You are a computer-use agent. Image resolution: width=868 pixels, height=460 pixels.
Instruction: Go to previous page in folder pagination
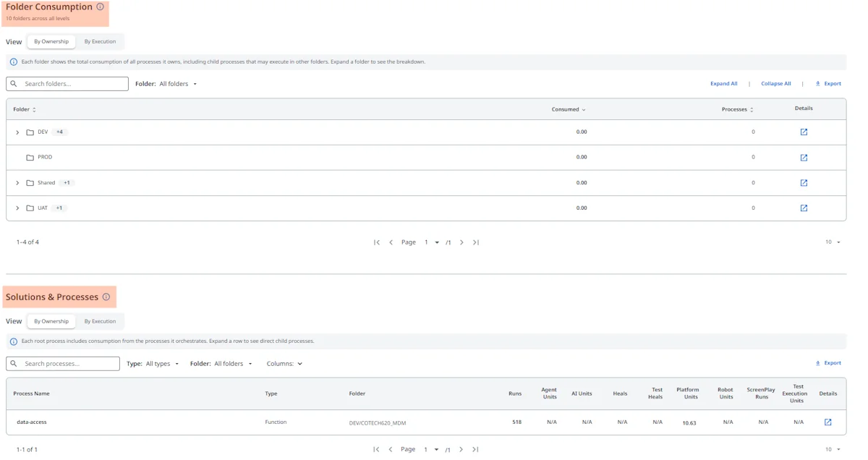391,242
